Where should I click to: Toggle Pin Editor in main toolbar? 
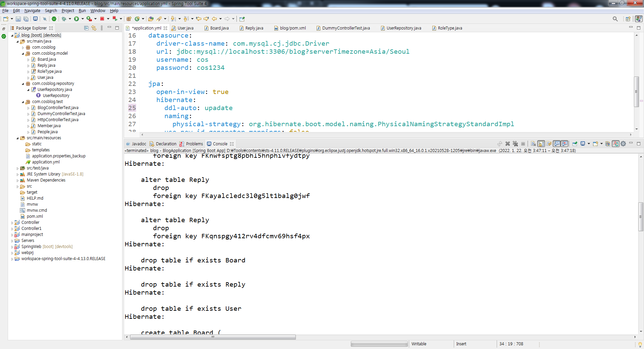click(x=242, y=19)
